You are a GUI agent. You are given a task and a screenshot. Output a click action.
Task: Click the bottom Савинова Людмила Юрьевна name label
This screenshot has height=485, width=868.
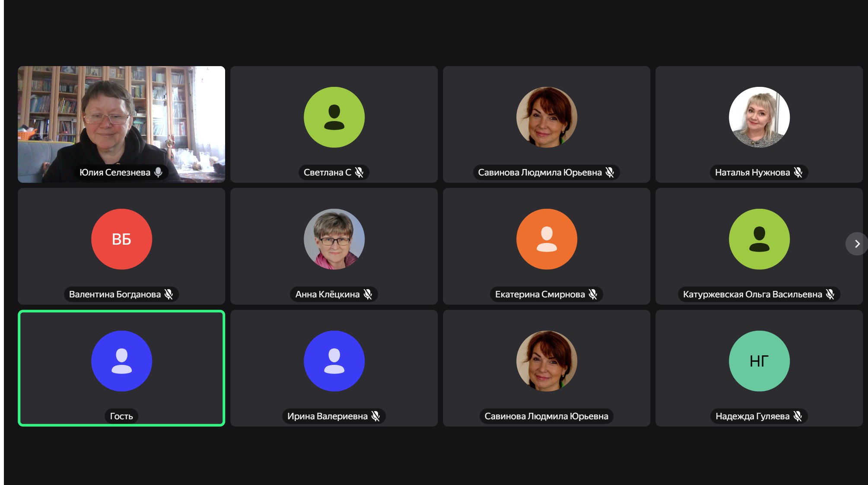pyautogui.click(x=546, y=416)
